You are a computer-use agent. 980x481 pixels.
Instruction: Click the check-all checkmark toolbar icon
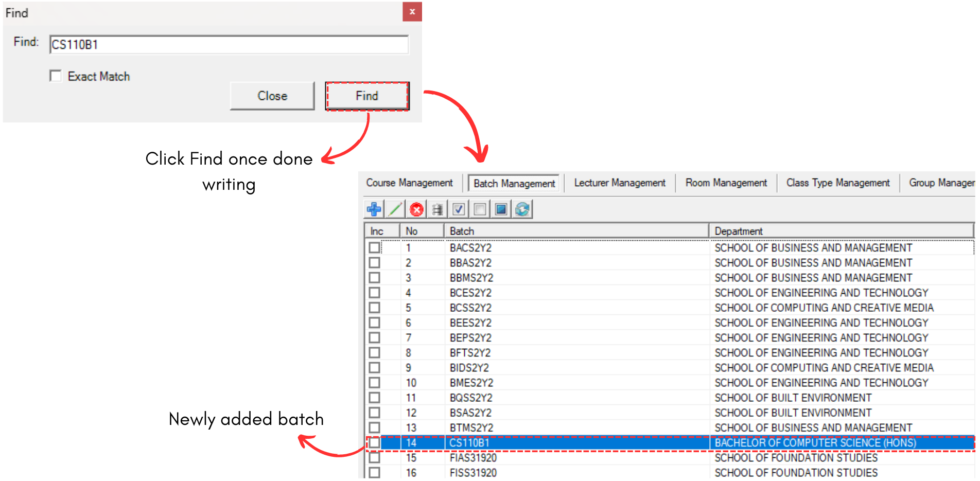(459, 209)
